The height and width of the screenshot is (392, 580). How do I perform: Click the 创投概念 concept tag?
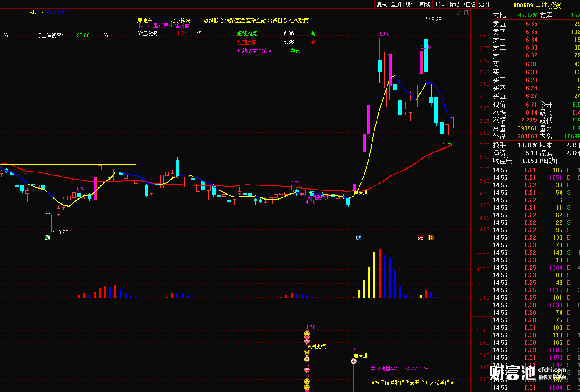click(213, 20)
